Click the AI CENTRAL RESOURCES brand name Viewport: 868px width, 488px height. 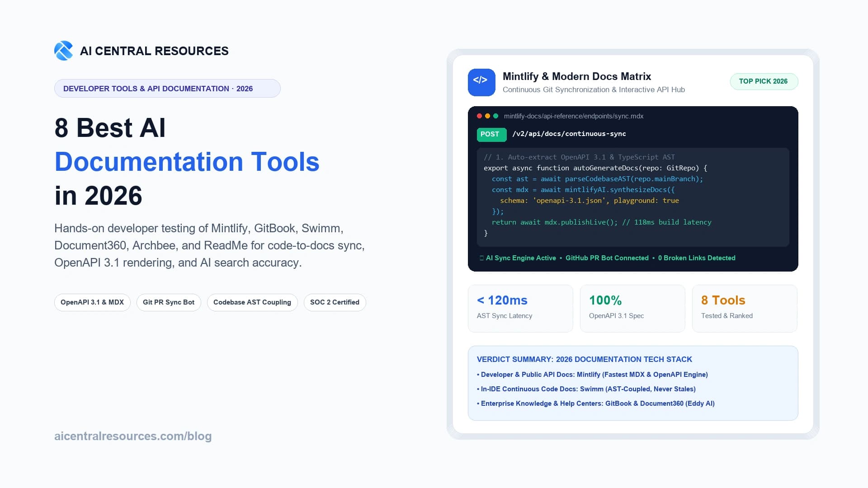click(x=154, y=51)
